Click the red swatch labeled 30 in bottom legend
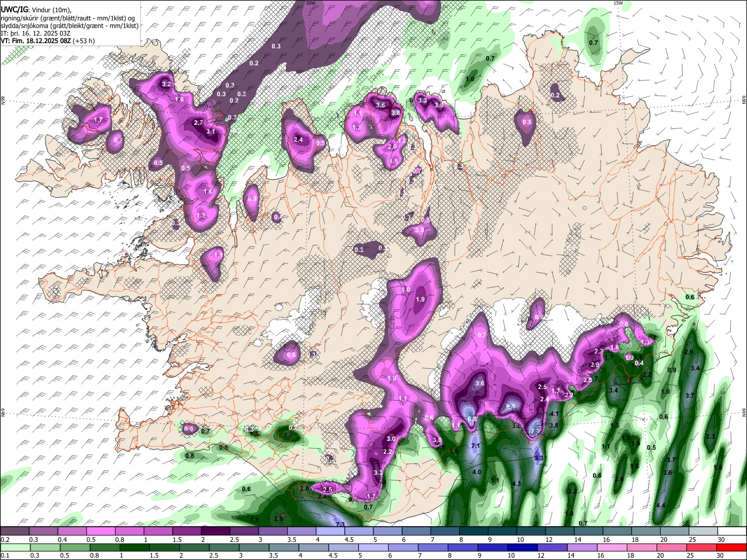The height and width of the screenshot is (560, 747). (731, 548)
